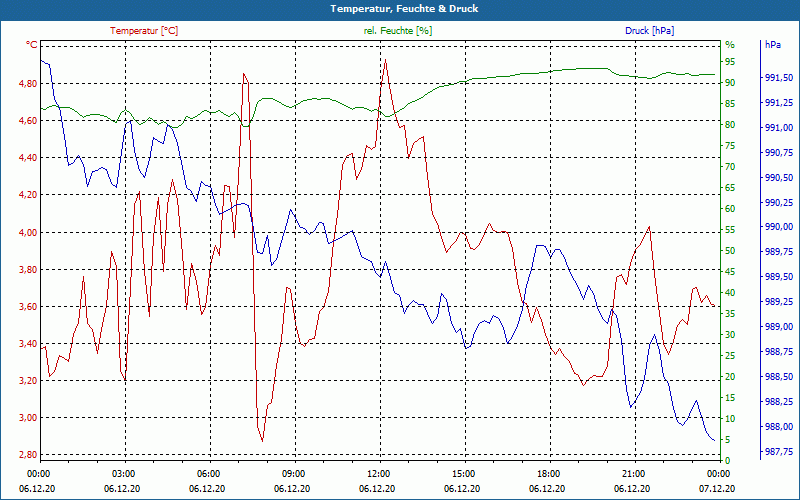Click green humidity axis value '60'

pyautogui.click(x=730, y=209)
